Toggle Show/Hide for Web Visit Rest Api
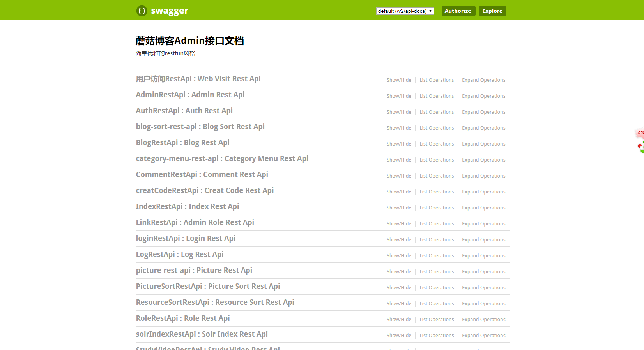The height and width of the screenshot is (350, 644). 399,80
